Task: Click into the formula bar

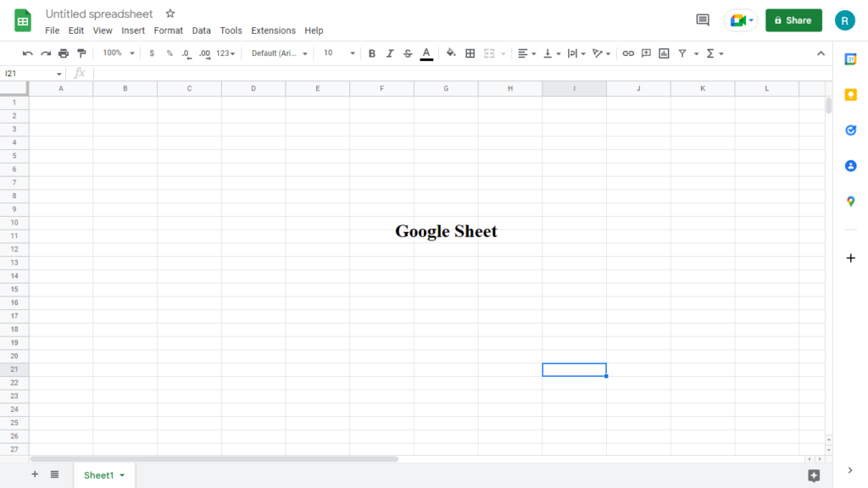Action: coord(462,74)
